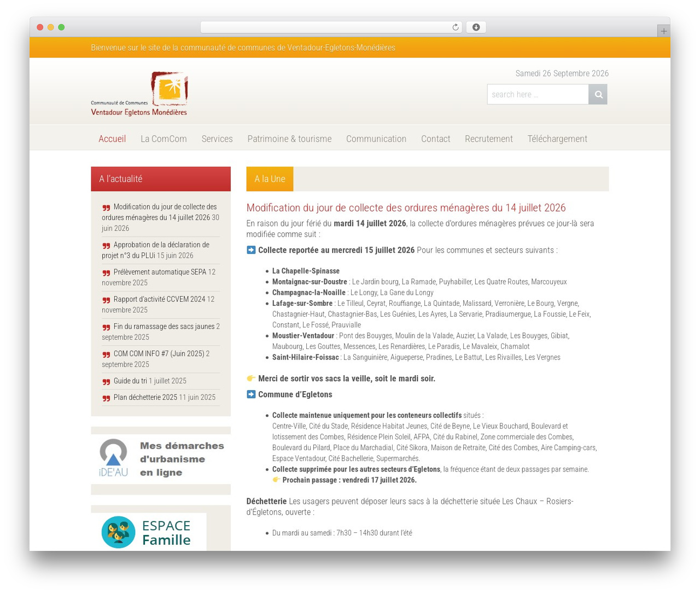Open the Recrutement page

click(x=489, y=139)
